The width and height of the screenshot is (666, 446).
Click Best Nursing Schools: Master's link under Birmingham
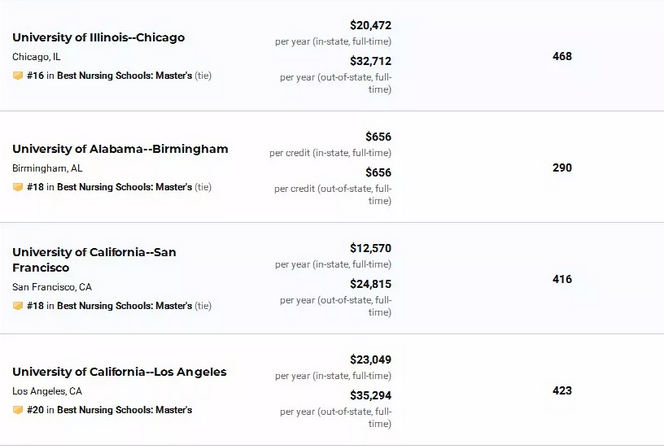[124, 187]
